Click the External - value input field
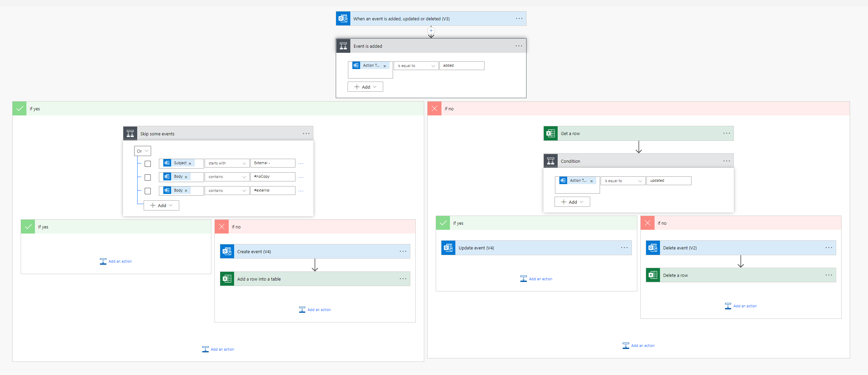 tap(273, 163)
